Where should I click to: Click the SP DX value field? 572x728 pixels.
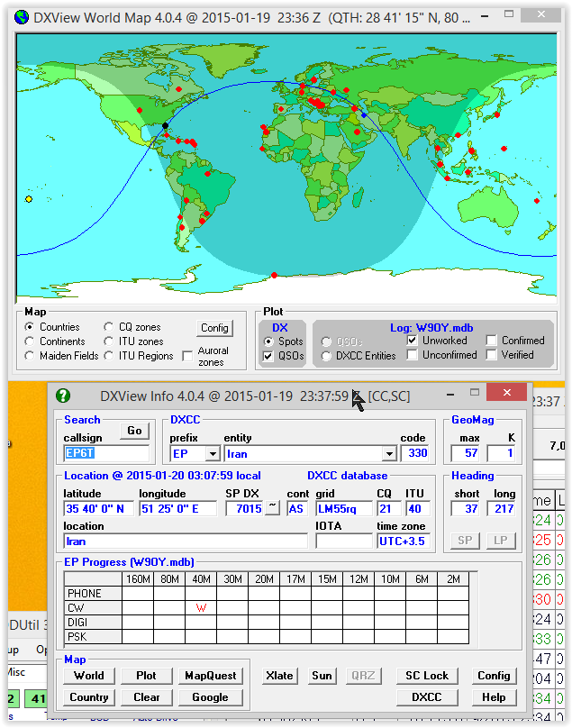click(x=245, y=508)
